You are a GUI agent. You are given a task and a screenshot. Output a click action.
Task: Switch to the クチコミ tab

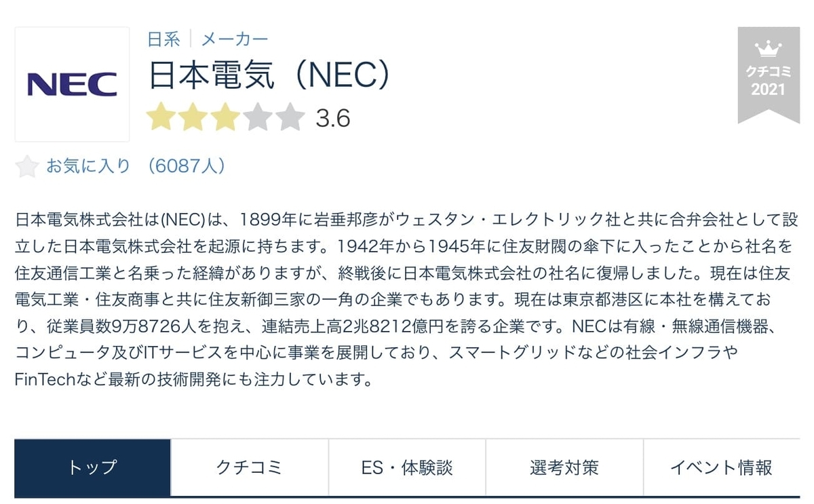pos(249,467)
